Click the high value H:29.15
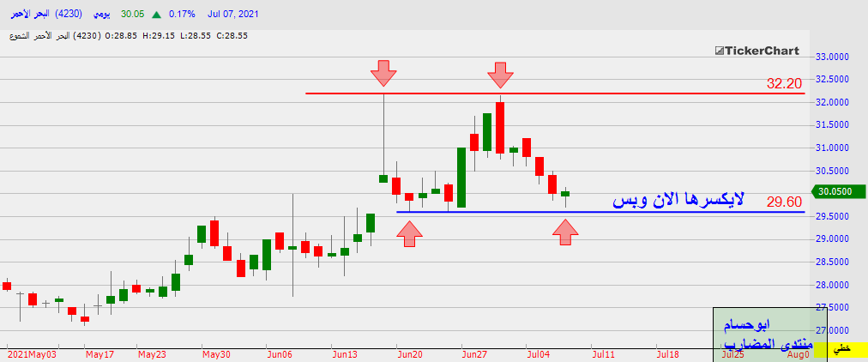This screenshot has width=868, height=362. (159, 36)
